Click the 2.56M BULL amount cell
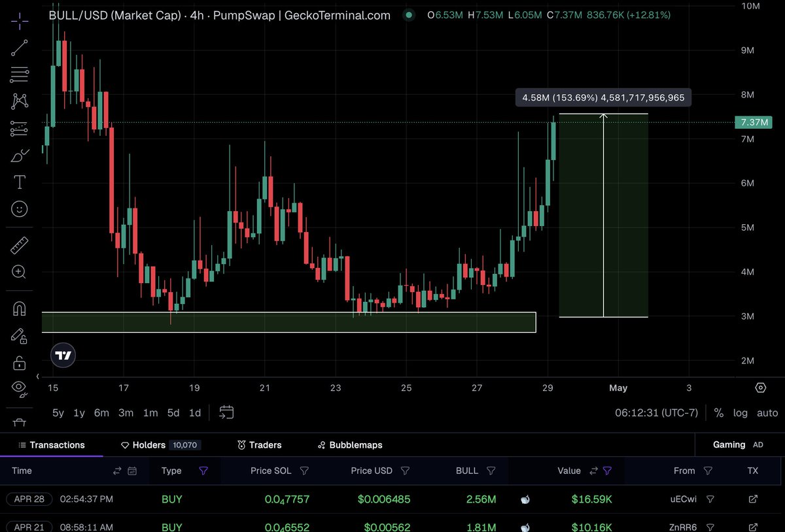Viewport: 785px width, 532px height. [481, 499]
